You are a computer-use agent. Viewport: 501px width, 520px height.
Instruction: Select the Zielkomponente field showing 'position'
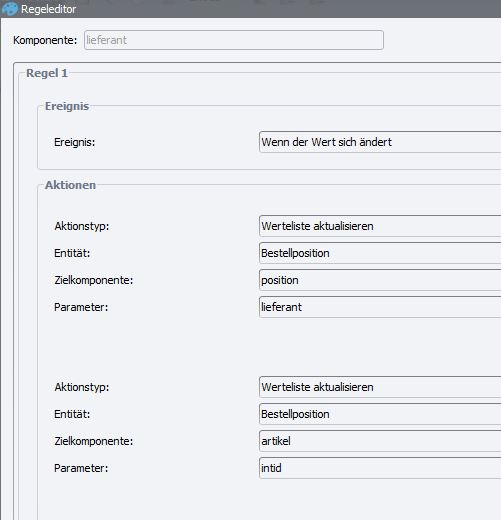[380, 280]
